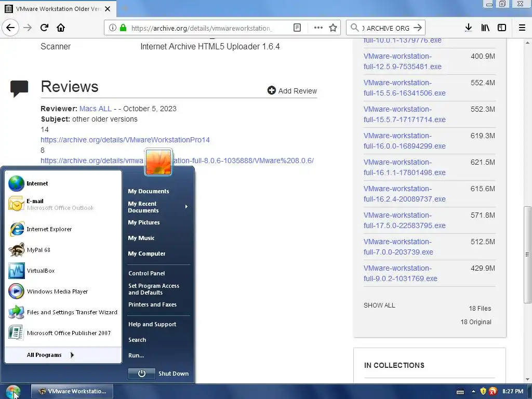
Task: Start VirtualBox from Start menu
Action: 63,271
